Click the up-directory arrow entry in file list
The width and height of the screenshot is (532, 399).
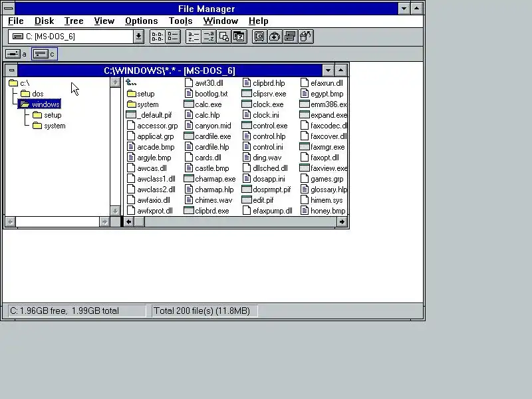click(x=131, y=82)
